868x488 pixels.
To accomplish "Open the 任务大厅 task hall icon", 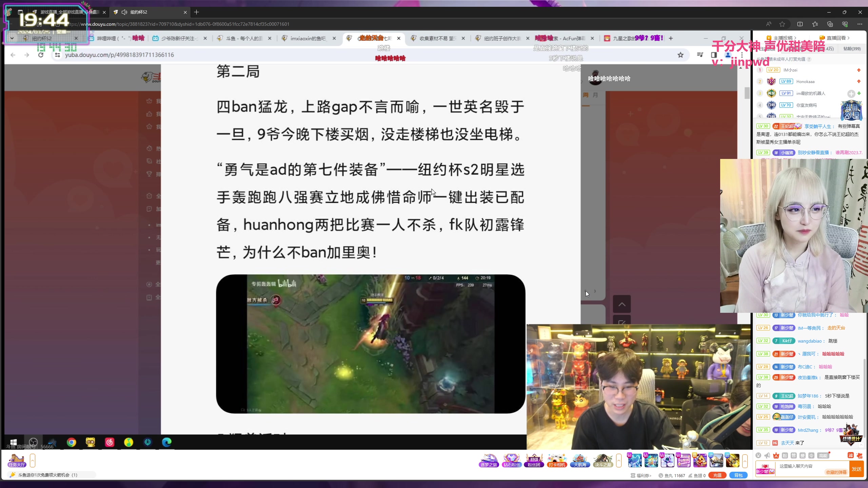I will tap(17, 461).
